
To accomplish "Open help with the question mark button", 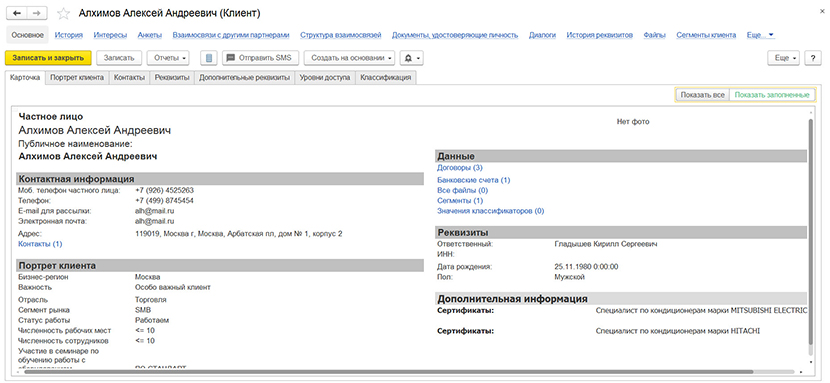I will click(813, 58).
